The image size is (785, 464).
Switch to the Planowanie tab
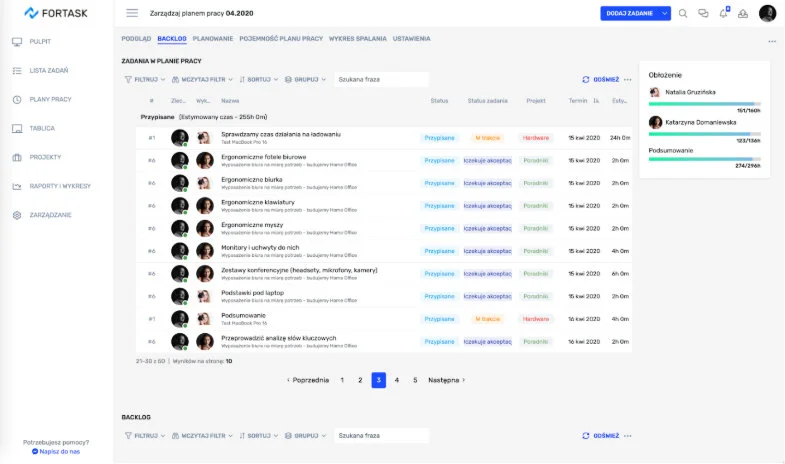(x=215, y=39)
